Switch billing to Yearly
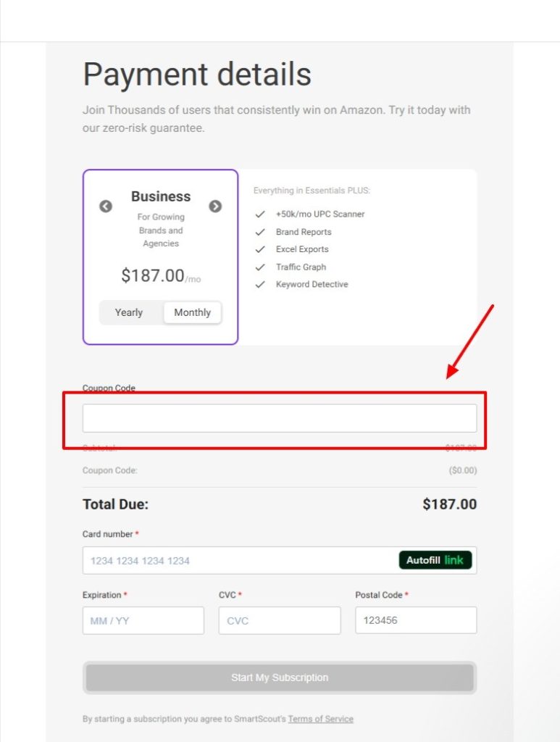This screenshot has width=560, height=742. pyautogui.click(x=129, y=313)
